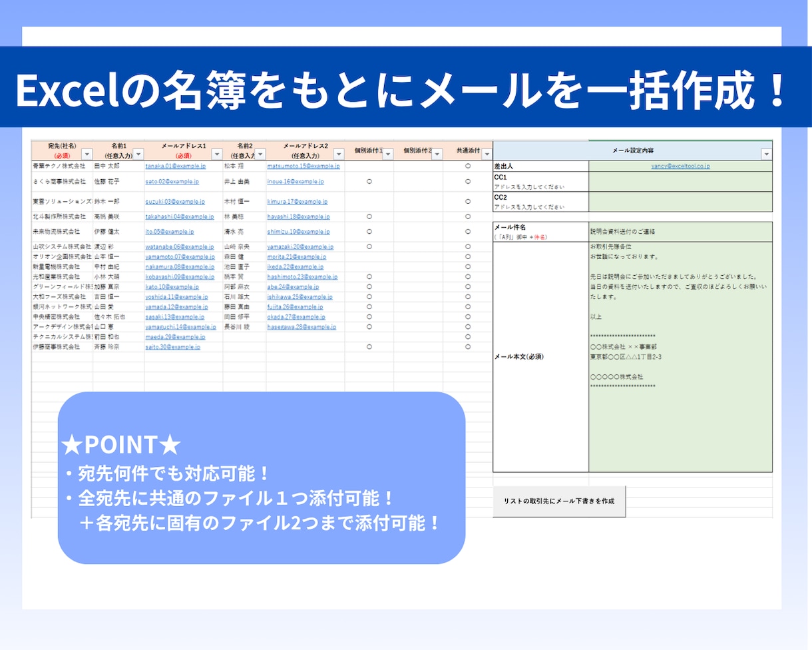Open the watanabe.06@example.jp link
The width and height of the screenshot is (812, 650).
click(180, 246)
